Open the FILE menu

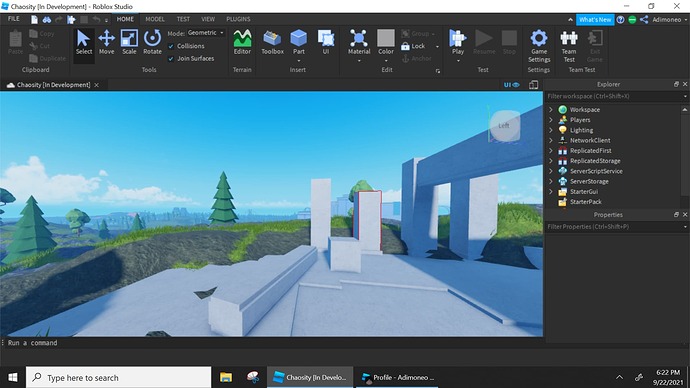(x=14, y=19)
